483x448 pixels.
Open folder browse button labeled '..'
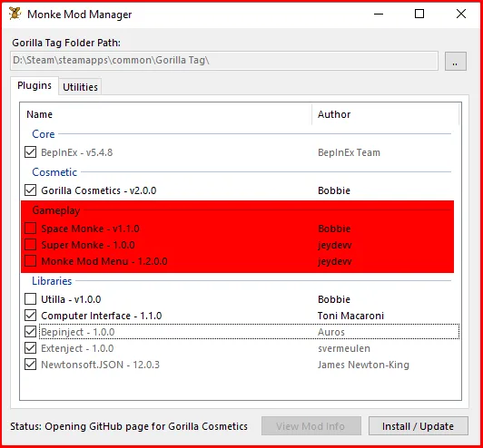point(455,62)
